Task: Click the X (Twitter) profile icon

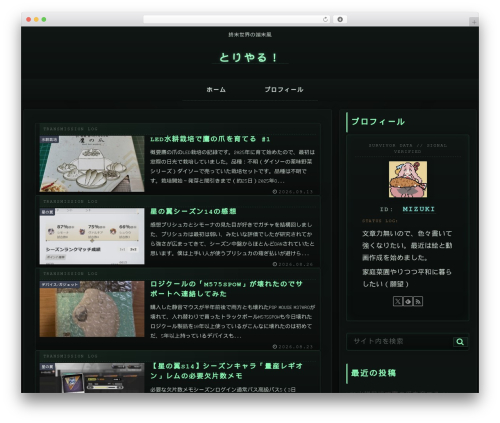Action: point(397,302)
